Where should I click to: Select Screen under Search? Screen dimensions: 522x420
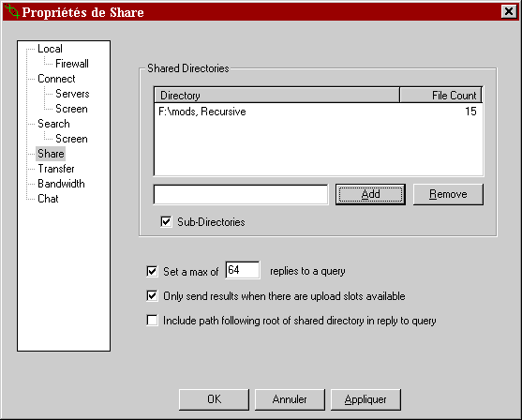point(71,139)
